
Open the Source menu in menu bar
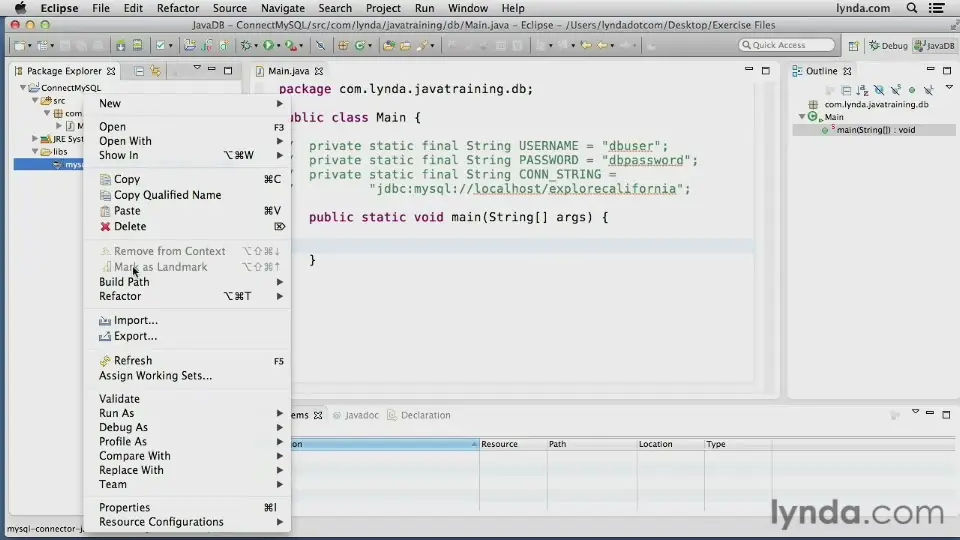click(230, 8)
